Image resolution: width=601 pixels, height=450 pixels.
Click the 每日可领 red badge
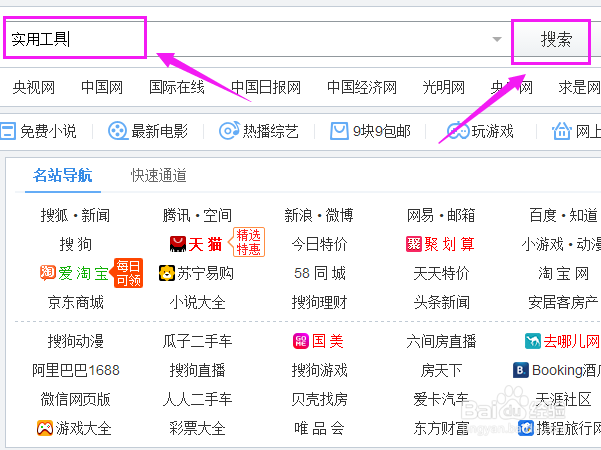tap(127, 273)
